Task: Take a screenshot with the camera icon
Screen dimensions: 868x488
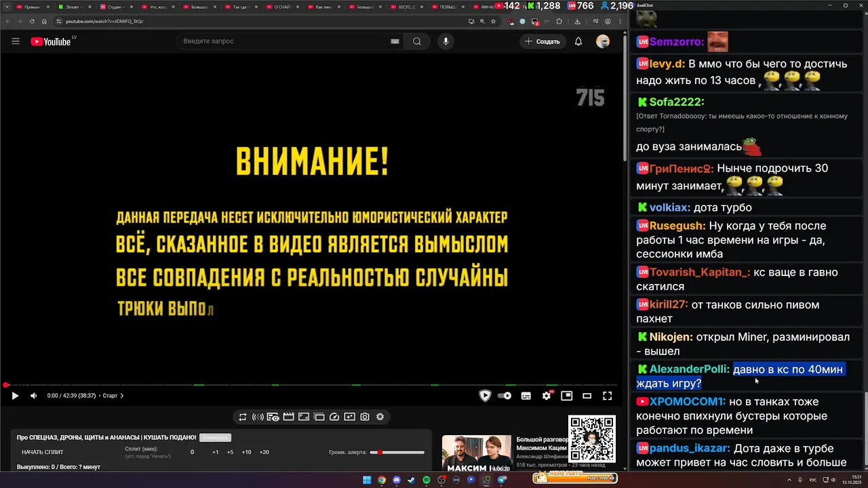Action: point(365,417)
